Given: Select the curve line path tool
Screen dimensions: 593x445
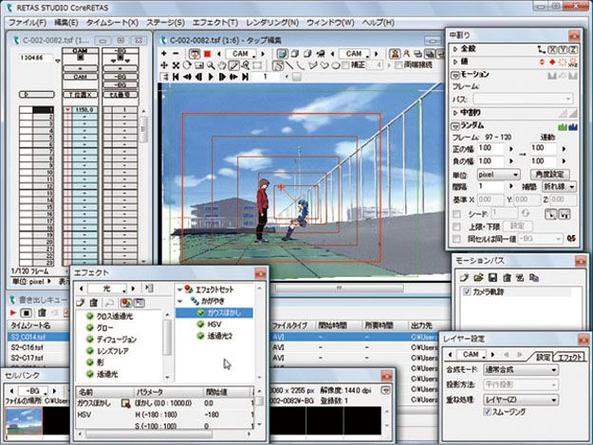Looking at the screenshot, I should click(301, 65).
